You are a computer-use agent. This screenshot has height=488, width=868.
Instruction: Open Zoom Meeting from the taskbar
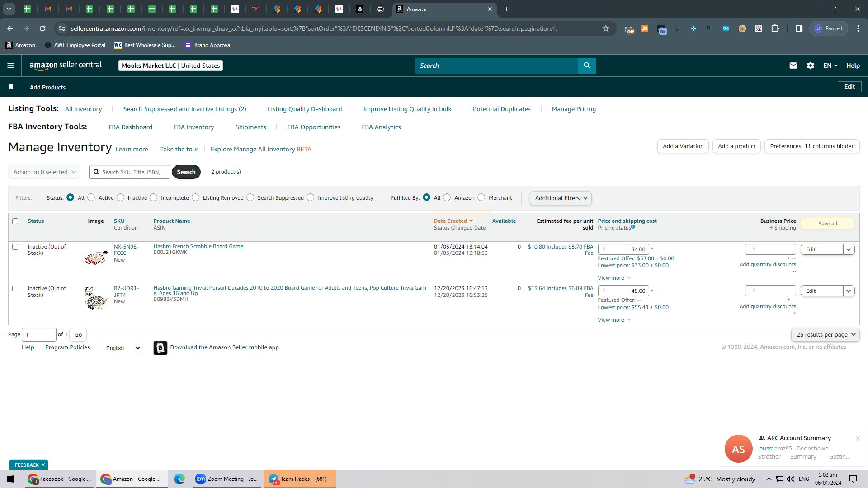click(x=226, y=479)
